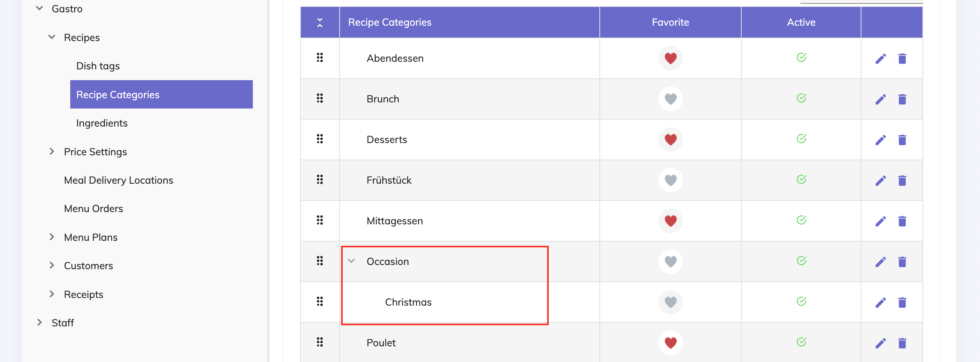Delete the Brunch category via trash icon
Viewport: 980px width, 362px height.
[902, 99]
